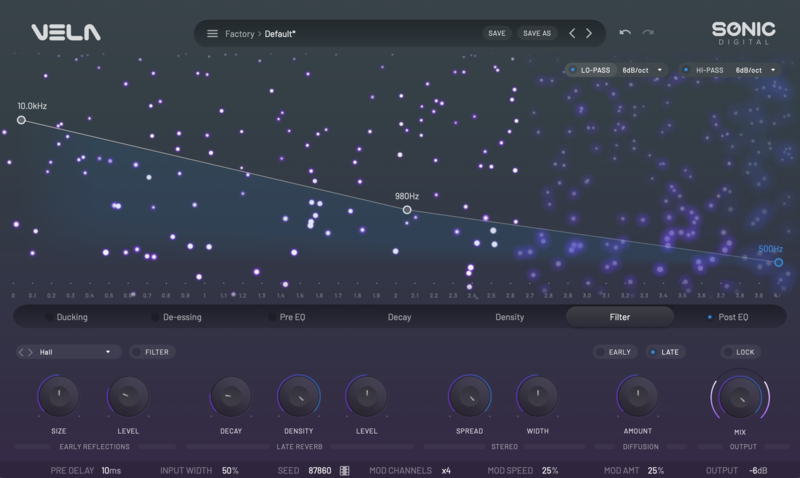Click the late reverb DECAY knob
The width and height of the screenshot is (800, 478).
click(231, 396)
